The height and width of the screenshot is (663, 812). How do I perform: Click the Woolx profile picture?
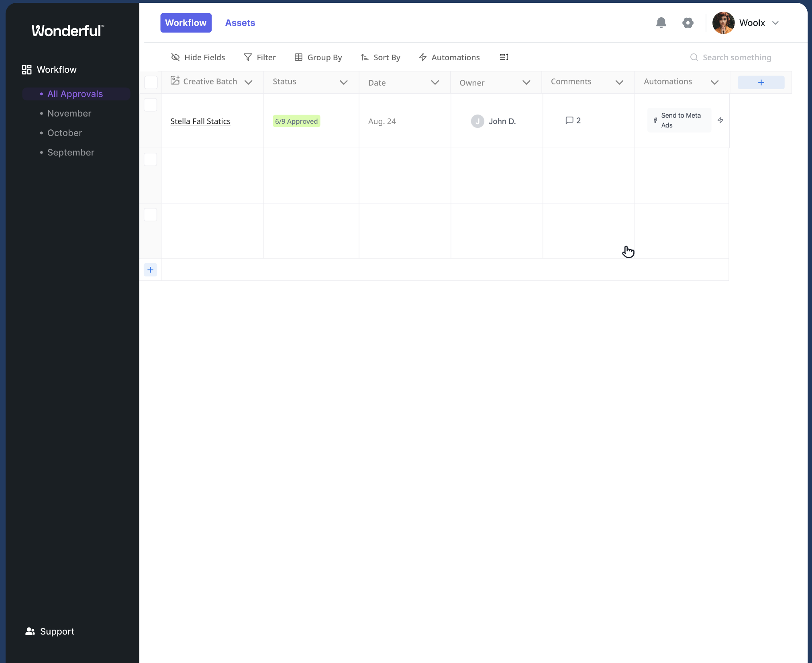(723, 23)
